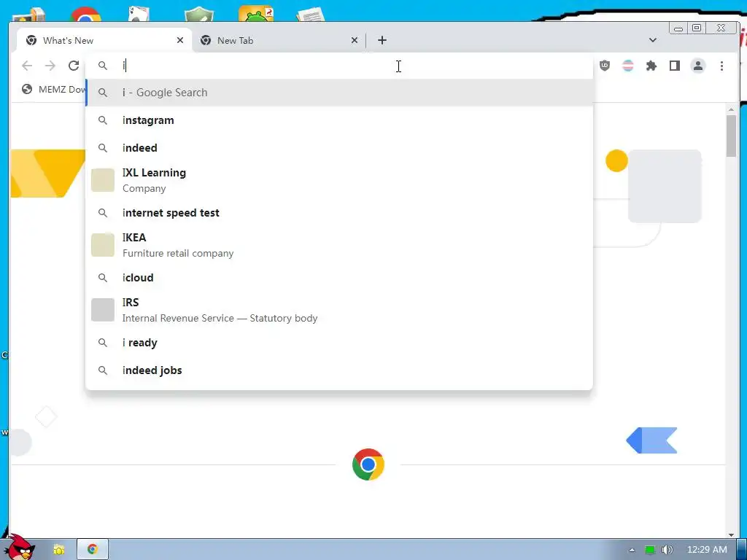This screenshot has height=560, width=747.
Task: Click the IRS thumbnail image
Action: (103, 310)
